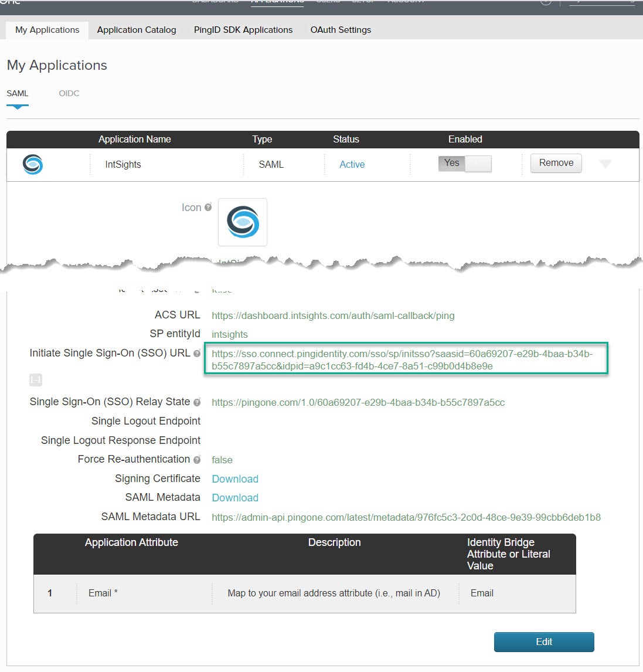Toggle the Enabled switch for IntSights

tap(465, 164)
